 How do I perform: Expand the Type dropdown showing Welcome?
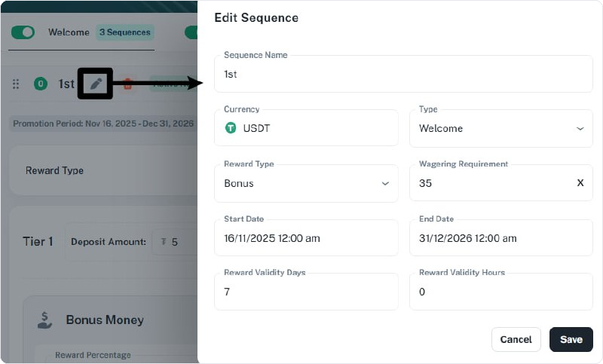click(501, 128)
